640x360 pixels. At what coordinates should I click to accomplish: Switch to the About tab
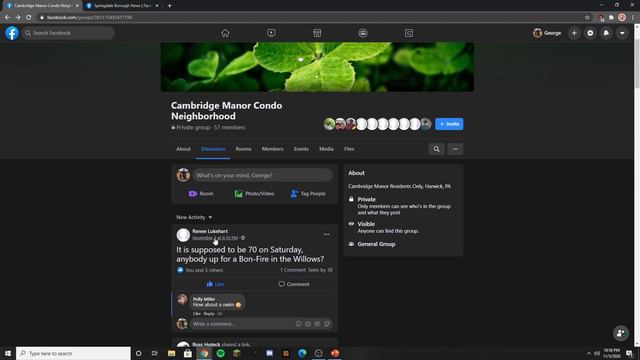click(x=183, y=149)
